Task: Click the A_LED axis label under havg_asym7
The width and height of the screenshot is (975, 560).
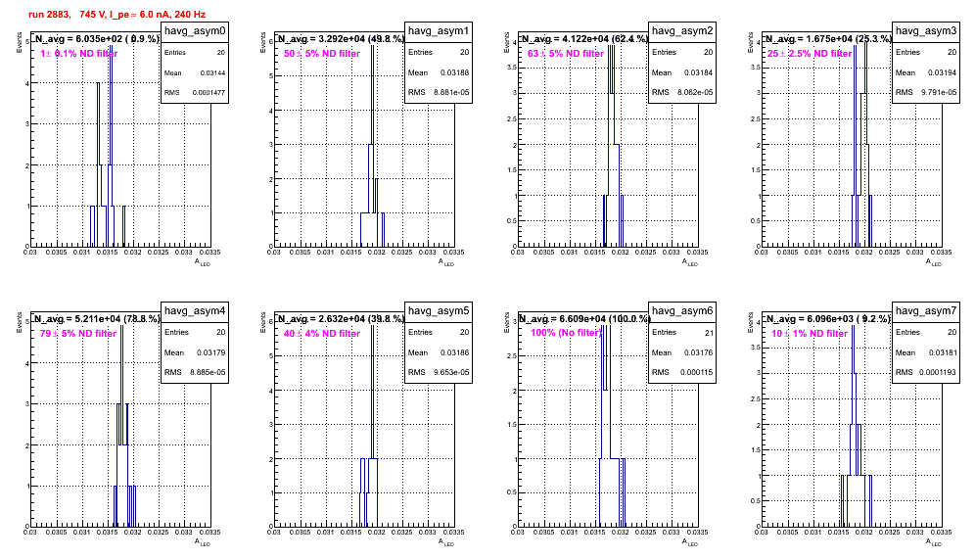Action: tap(934, 542)
